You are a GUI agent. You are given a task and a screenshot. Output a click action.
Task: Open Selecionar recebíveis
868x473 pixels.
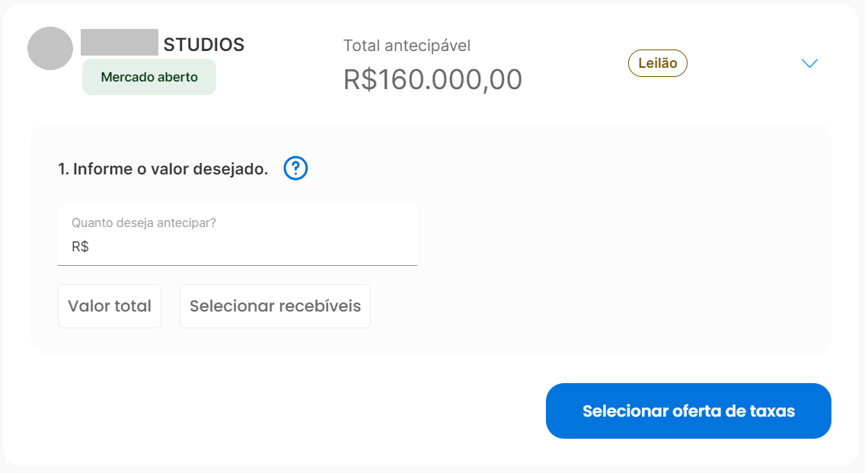pyautogui.click(x=275, y=306)
